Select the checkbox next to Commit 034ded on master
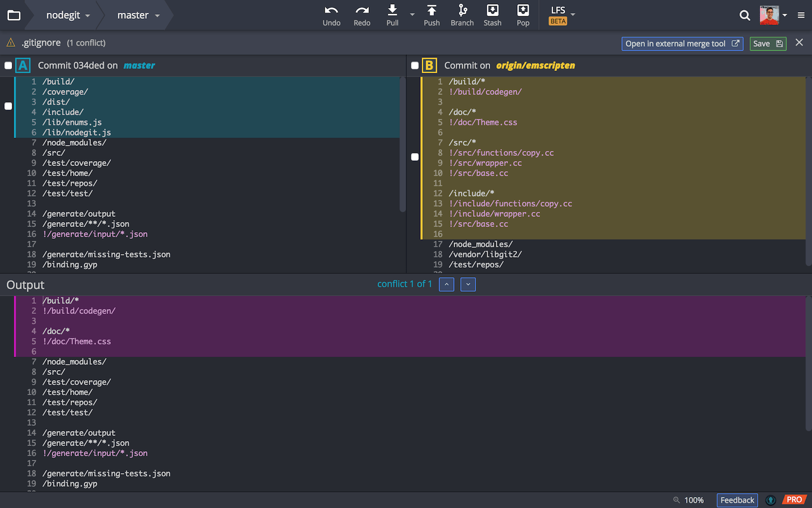812x508 pixels. tap(8, 65)
